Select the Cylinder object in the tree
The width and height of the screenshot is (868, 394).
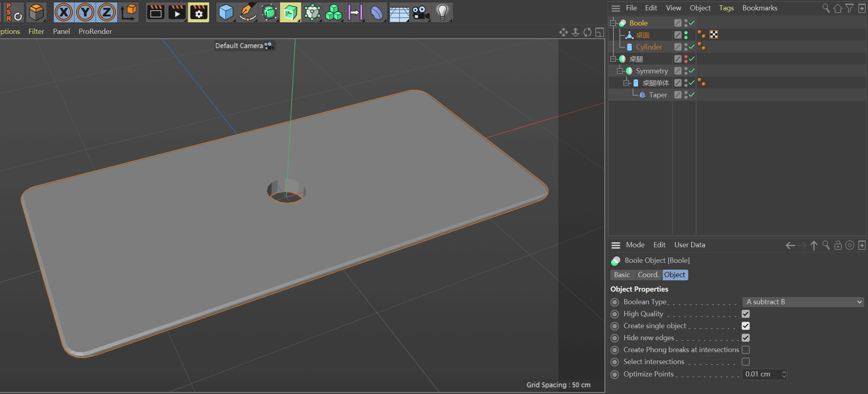[x=649, y=47]
